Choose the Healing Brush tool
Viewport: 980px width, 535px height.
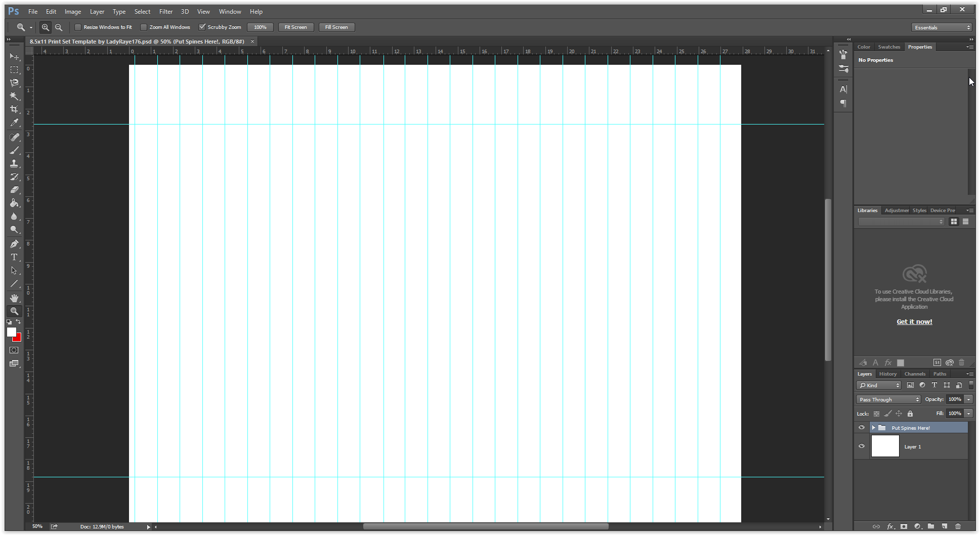14,137
